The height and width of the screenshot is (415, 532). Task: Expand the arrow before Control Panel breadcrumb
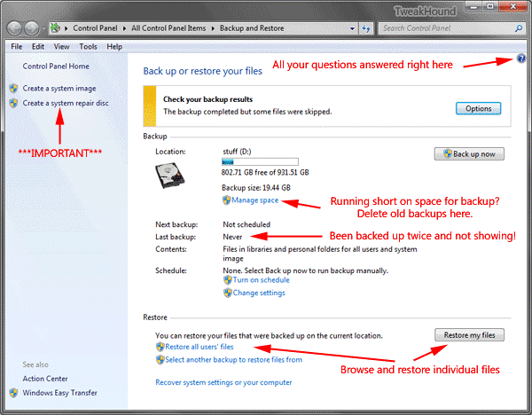(x=66, y=28)
